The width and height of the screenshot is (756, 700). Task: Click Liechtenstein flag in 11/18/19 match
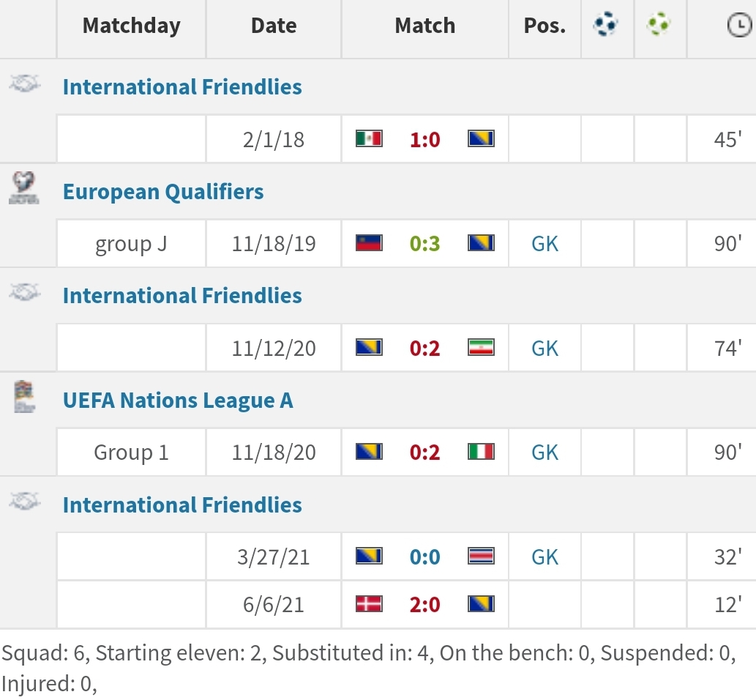[369, 243]
